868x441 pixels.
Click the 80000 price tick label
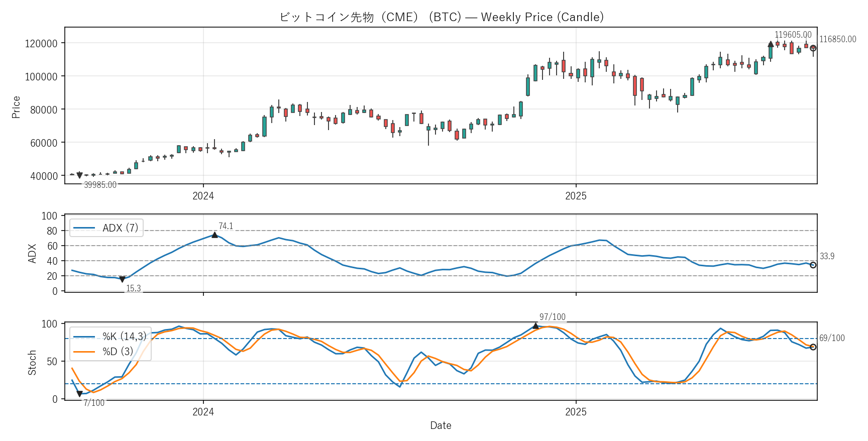coord(44,109)
